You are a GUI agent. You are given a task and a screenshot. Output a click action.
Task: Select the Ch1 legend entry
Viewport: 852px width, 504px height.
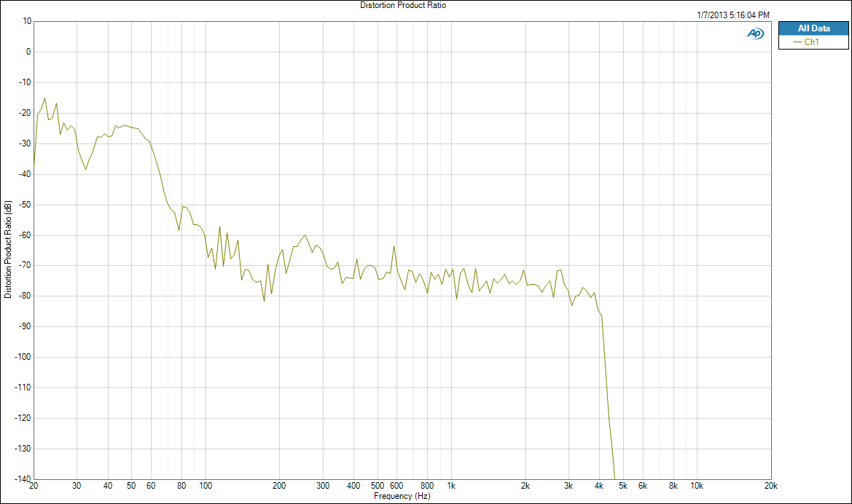813,42
